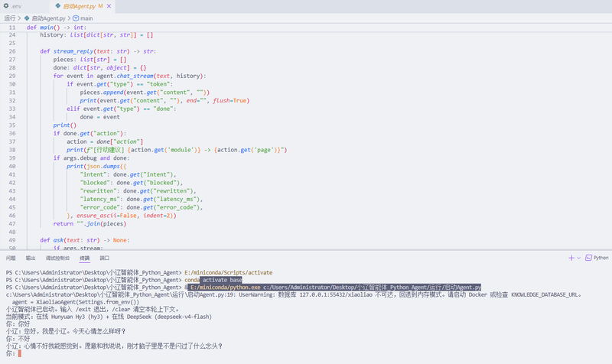The width and height of the screenshot is (612, 364).
Task: Click the Python terminal icon
Action: (588, 258)
